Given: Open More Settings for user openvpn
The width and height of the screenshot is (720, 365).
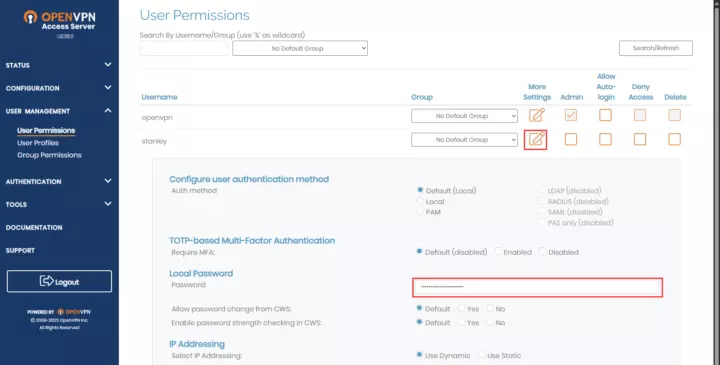Looking at the screenshot, I should pos(536,115).
